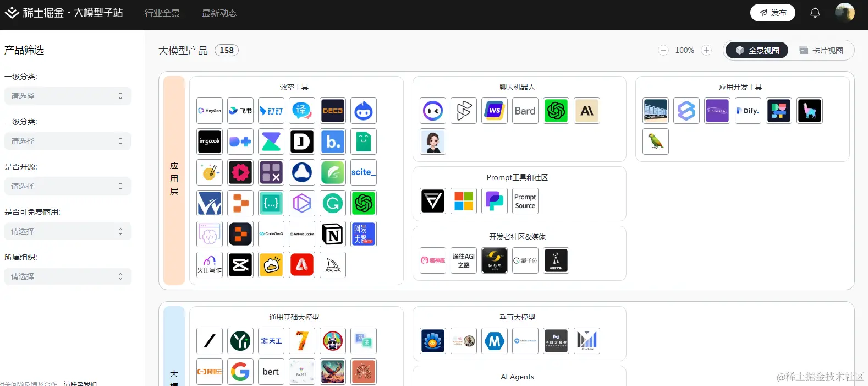Viewport: 868px width, 386px height.
Task: Open the user avatar menu
Action: [845, 12]
